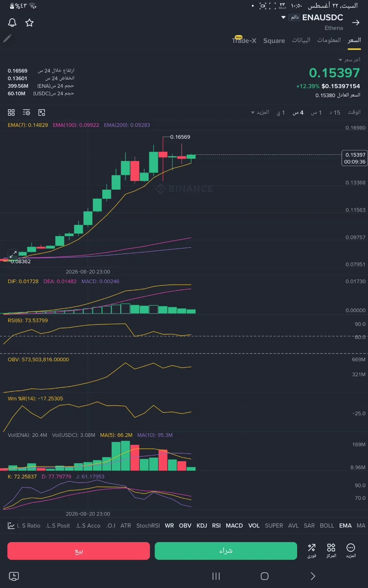368x588 pixels.
Task: Open the Square tab
Action: [274, 41]
